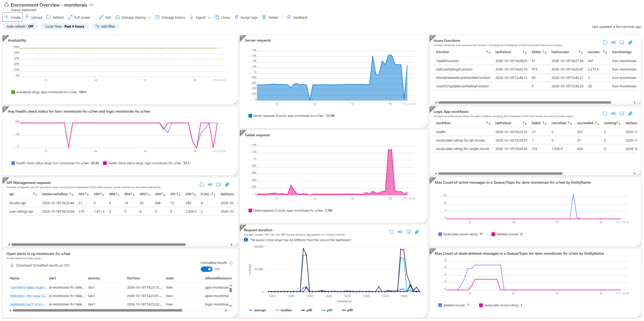
Task: Open alert 66888490-8a77-41a3 link
Action: click(28, 304)
